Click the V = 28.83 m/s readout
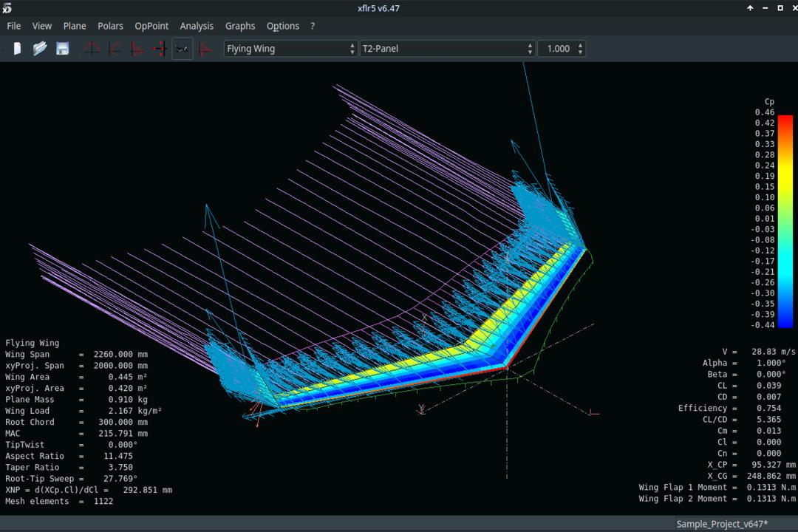 (758, 352)
